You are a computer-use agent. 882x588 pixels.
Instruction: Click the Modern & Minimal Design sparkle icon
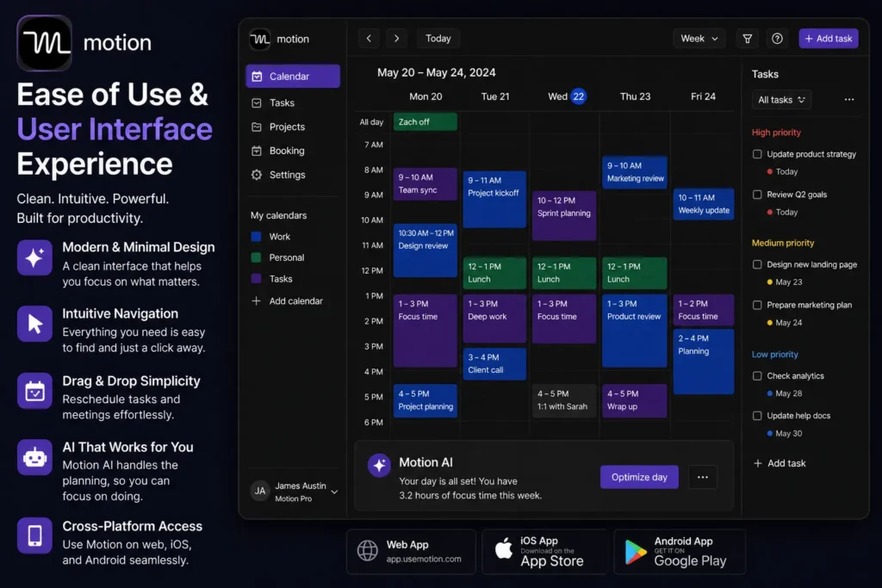34,257
